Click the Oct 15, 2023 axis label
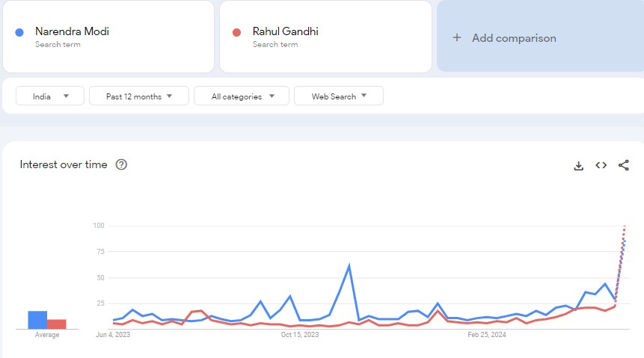Image resolution: width=644 pixels, height=358 pixels. pos(300,335)
